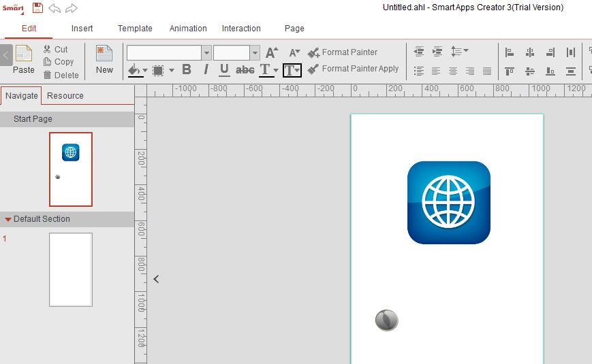The width and height of the screenshot is (592, 364).
Task: Open the Page ribbon tab
Action: pyautogui.click(x=294, y=29)
